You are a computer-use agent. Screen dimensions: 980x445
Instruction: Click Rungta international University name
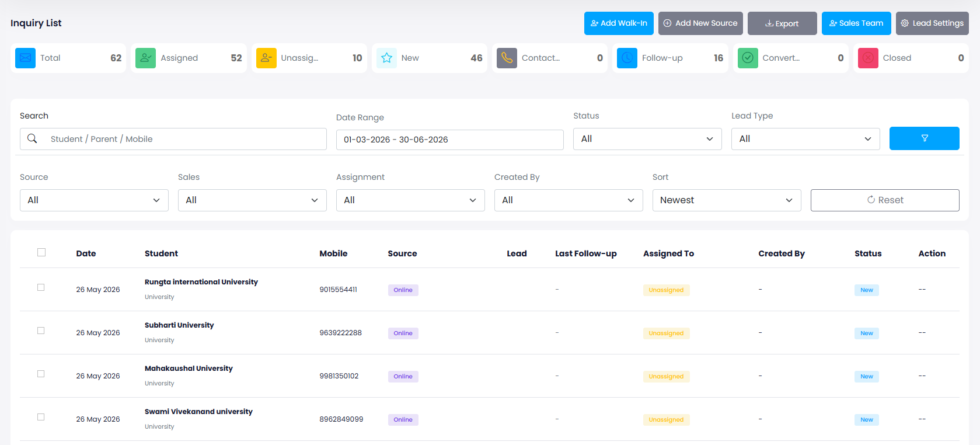(201, 282)
